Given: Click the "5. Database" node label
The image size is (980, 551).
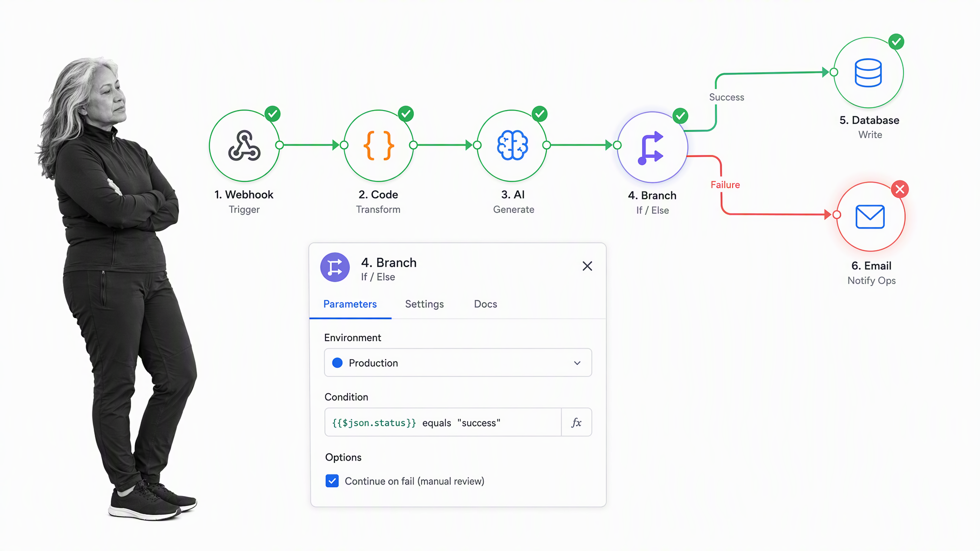Looking at the screenshot, I should [869, 120].
